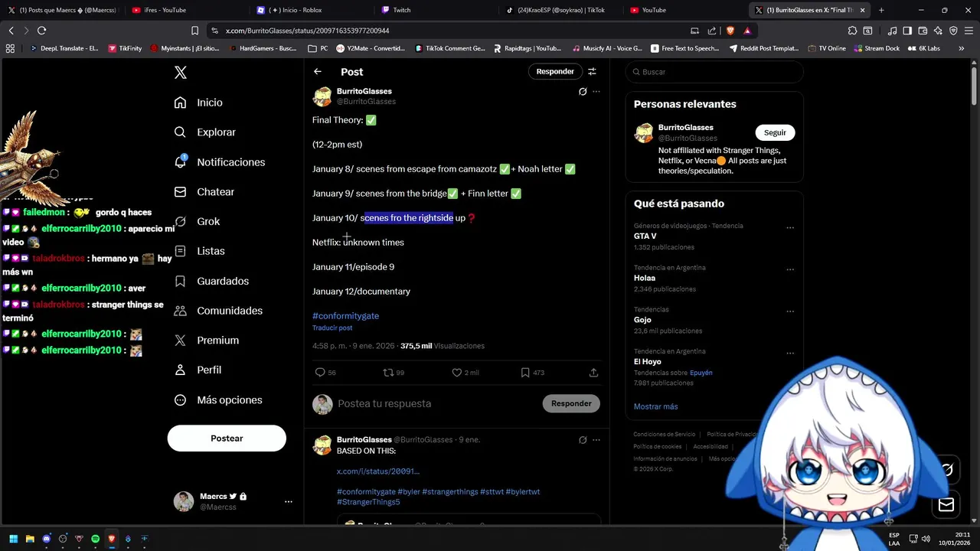Open Discord from the taskbar

pyautogui.click(x=47, y=539)
